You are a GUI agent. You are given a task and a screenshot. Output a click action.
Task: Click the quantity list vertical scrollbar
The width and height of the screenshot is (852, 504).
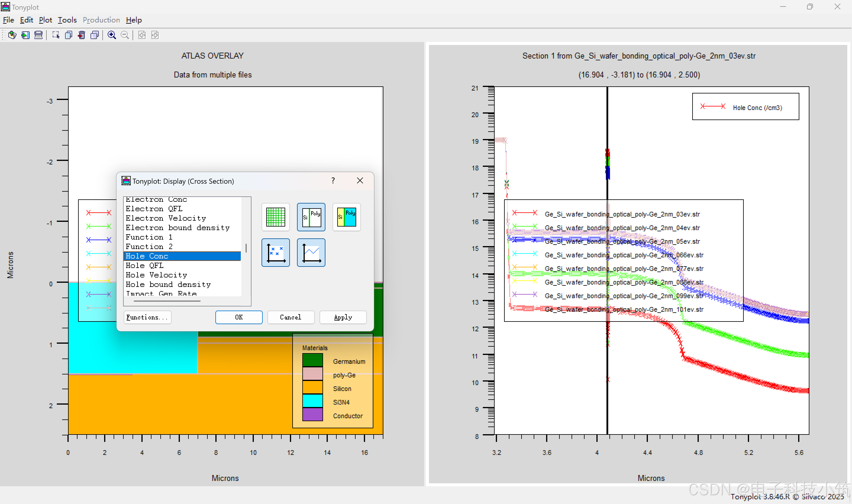[246, 248]
